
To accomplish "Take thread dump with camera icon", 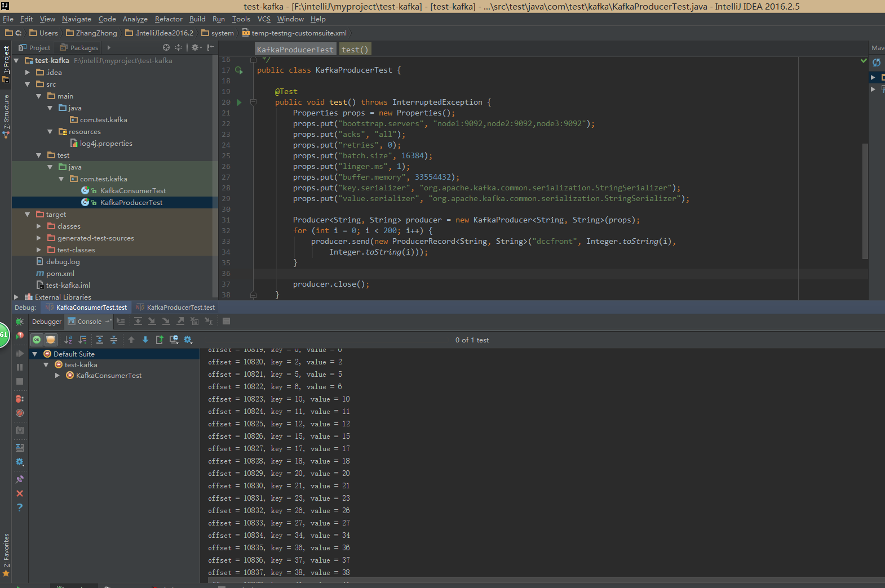I will [20, 430].
